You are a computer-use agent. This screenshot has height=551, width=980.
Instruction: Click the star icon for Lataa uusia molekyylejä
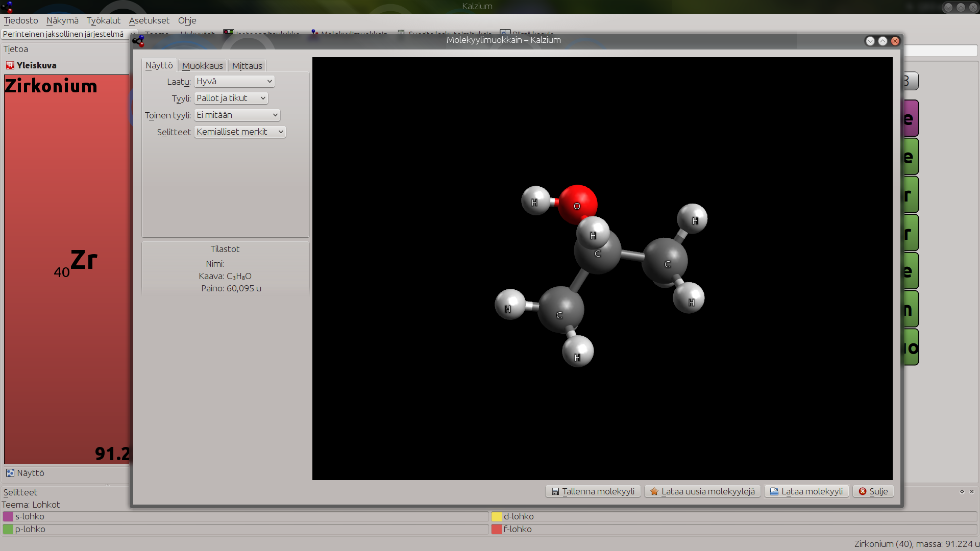654,491
